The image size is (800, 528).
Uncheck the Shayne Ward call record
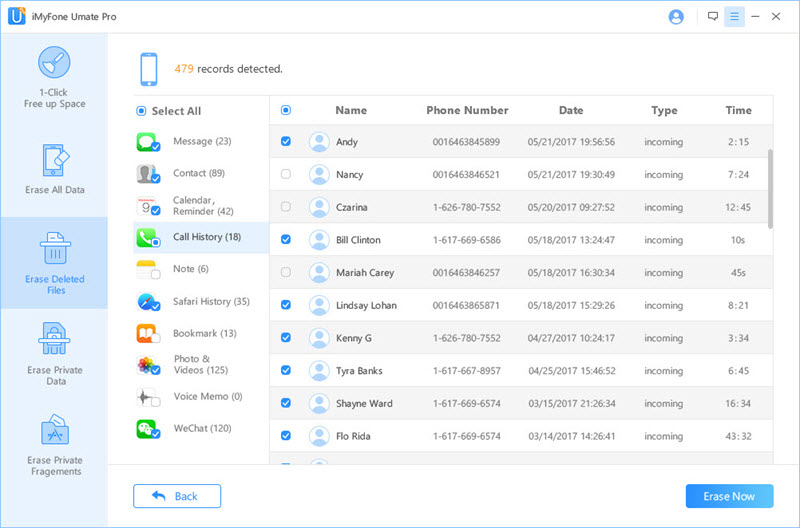point(286,403)
